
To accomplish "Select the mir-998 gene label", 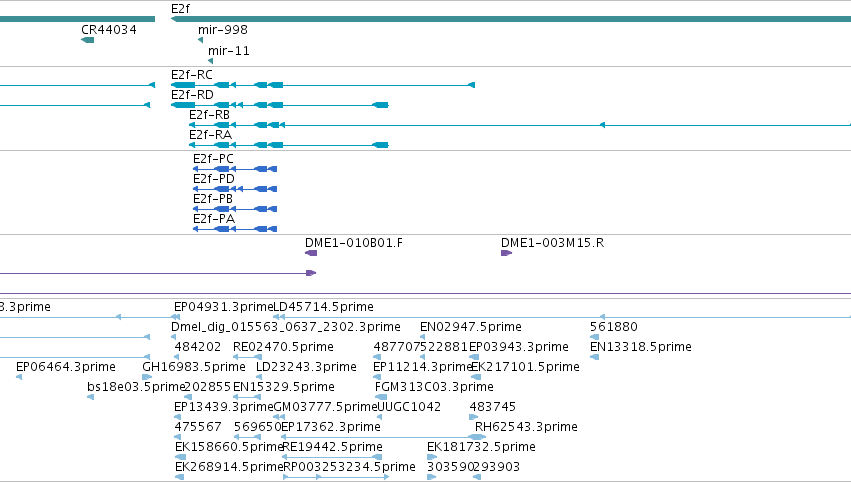I will point(223,30).
